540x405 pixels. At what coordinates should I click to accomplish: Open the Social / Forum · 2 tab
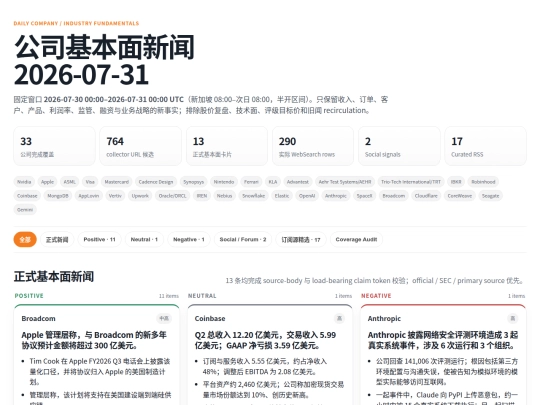(243, 239)
